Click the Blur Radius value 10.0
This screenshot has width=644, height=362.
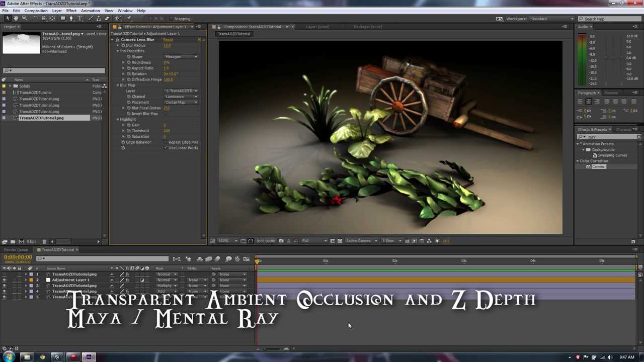pos(167,45)
